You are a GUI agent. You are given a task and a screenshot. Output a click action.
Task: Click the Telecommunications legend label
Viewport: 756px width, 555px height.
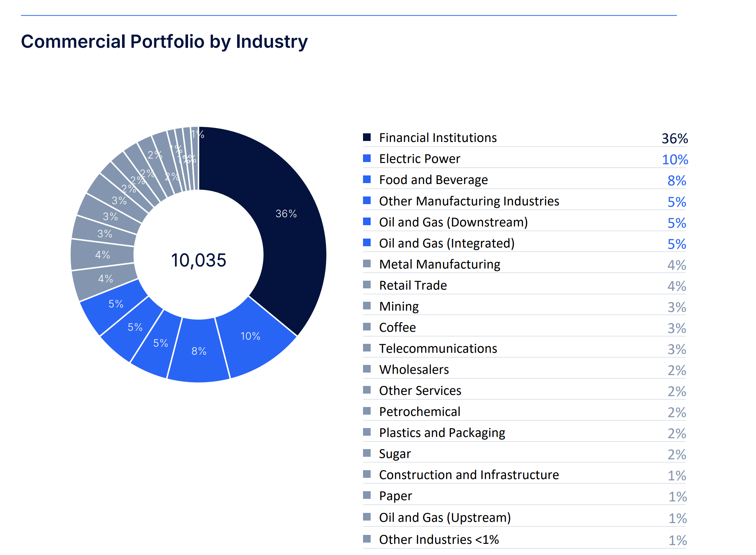(x=438, y=348)
